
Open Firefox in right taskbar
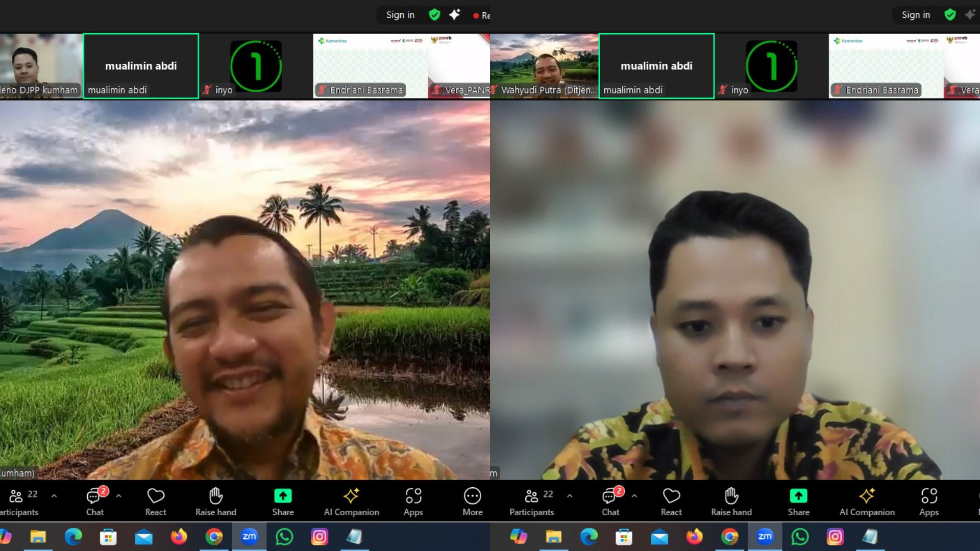pos(694,537)
